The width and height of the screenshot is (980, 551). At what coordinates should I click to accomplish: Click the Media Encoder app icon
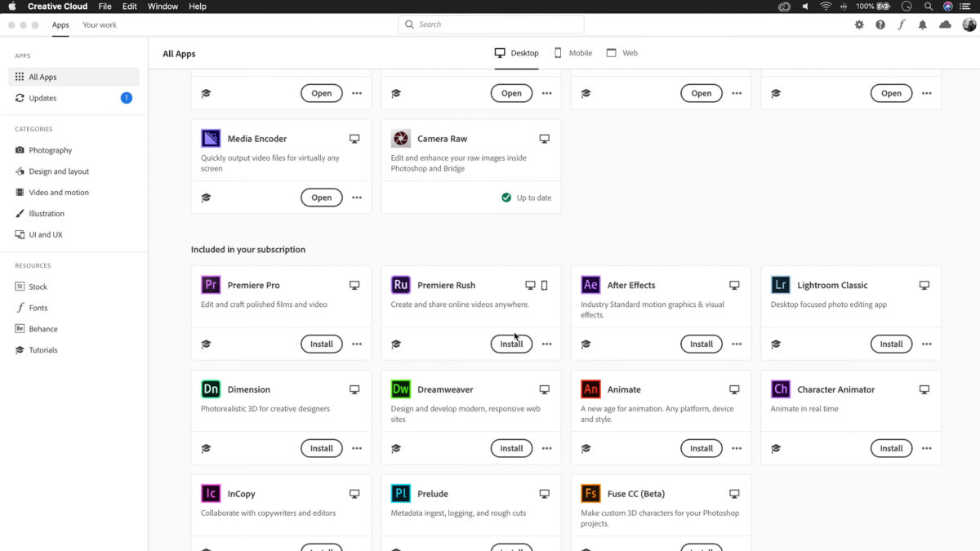[211, 139]
